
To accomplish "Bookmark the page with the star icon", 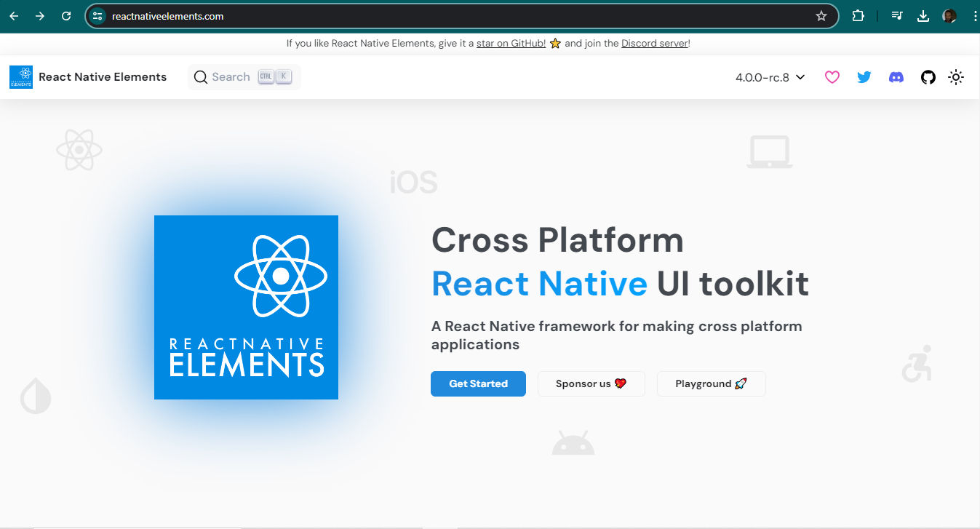I will coord(821,15).
